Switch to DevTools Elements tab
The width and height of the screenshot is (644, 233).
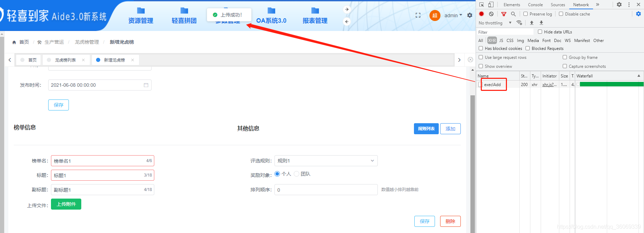pyautogui.click(x=512, y=4)
